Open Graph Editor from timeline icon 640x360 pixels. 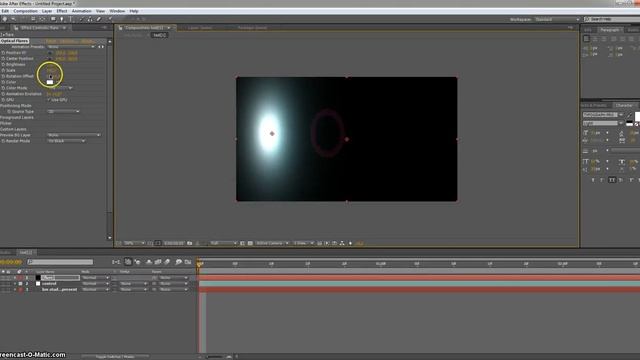pyautogui.click(x=188, y=262)
